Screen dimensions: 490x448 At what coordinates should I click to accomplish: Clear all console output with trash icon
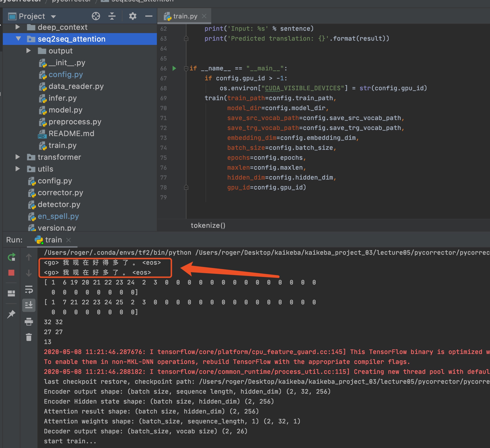(x=29, y=337)
